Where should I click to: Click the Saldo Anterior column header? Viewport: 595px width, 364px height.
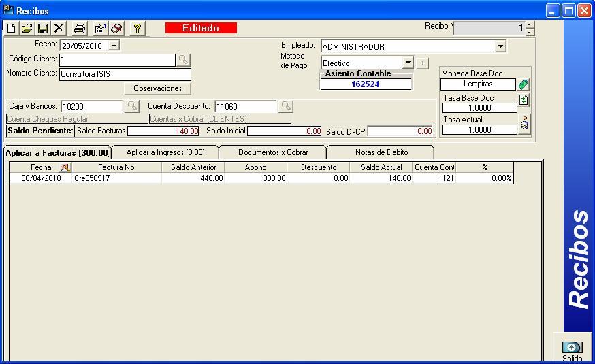(x=193, y=167)
